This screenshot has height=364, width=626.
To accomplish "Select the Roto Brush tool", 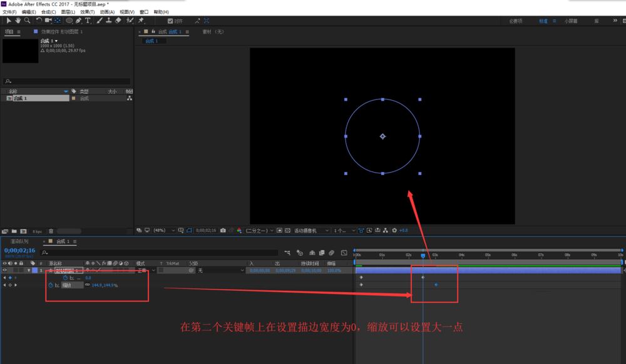I will point(130,21).
